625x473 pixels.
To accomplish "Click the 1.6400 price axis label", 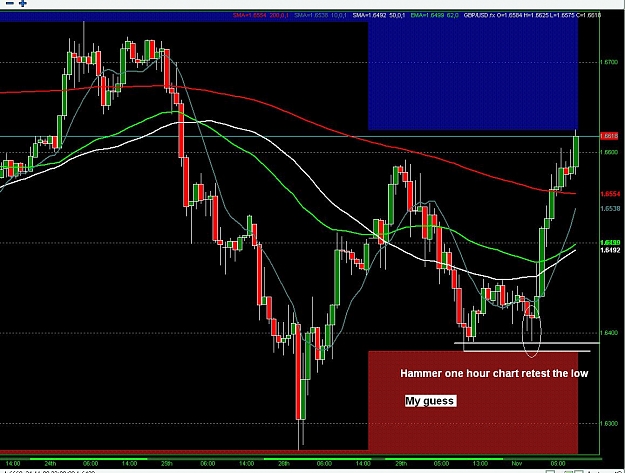I will coord(609,333).
